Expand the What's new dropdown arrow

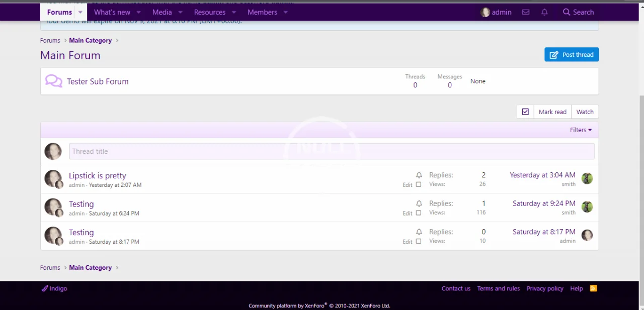[x=139, y=12]
